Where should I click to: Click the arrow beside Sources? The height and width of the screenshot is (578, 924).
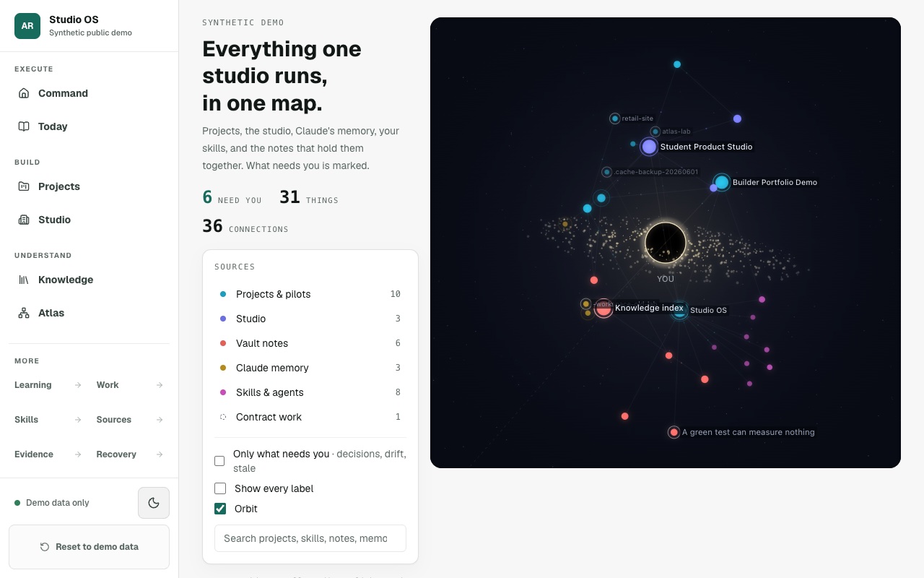(160, 420)
